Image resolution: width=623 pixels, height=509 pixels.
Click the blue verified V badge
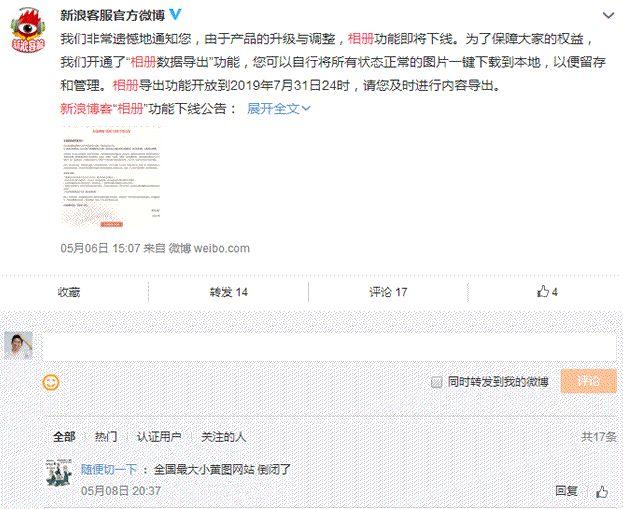click(x=175, y=15)
